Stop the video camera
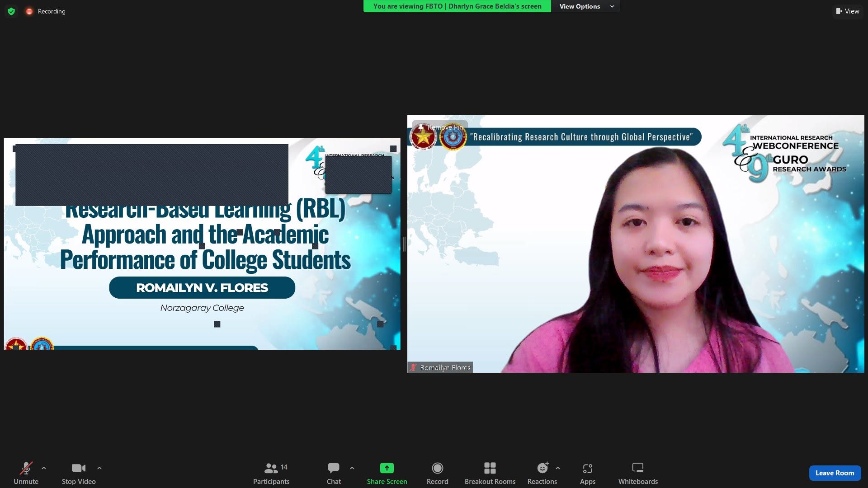Screen dimensions: 868x488 click(79, 473)
